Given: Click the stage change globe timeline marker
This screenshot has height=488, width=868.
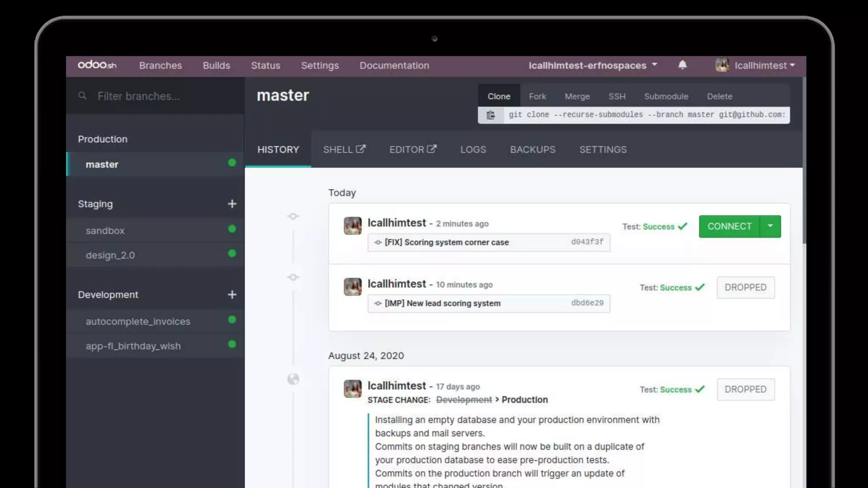Looking at the screenshot, I should pos(293,379).
